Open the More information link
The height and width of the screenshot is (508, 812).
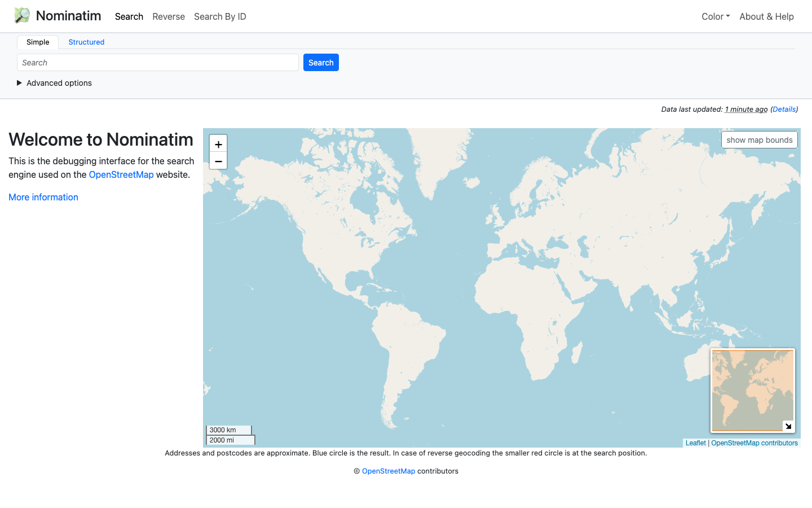43,197
